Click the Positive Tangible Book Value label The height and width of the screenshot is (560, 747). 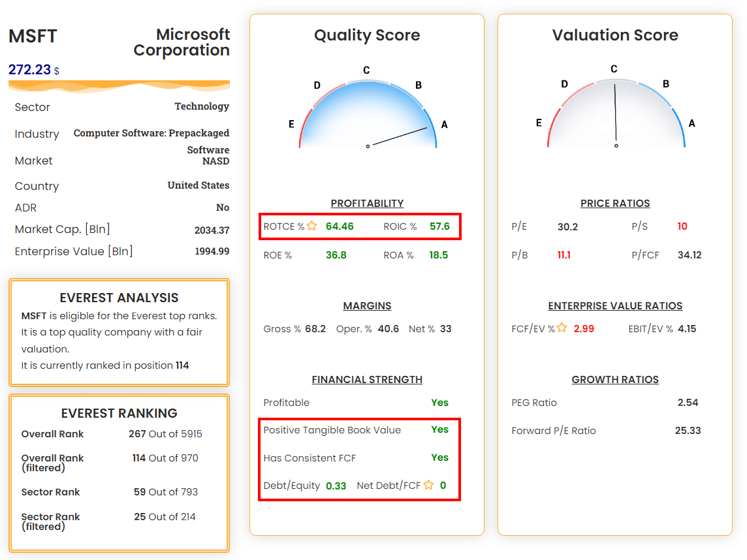pyautogui.click(x=332, y=430)
